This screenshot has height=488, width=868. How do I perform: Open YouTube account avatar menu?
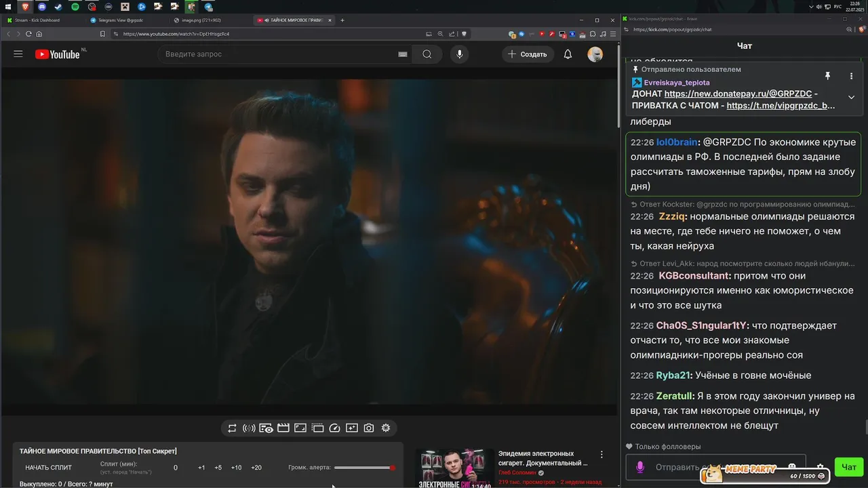pyautogui.click(x=595, y=54)
